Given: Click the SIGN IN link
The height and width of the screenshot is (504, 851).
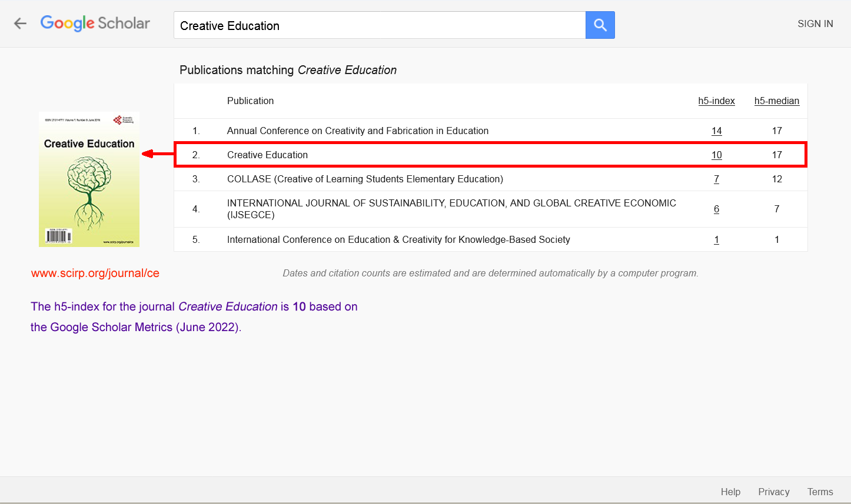Looking at the screenshot, I should (x=815, y=24).
